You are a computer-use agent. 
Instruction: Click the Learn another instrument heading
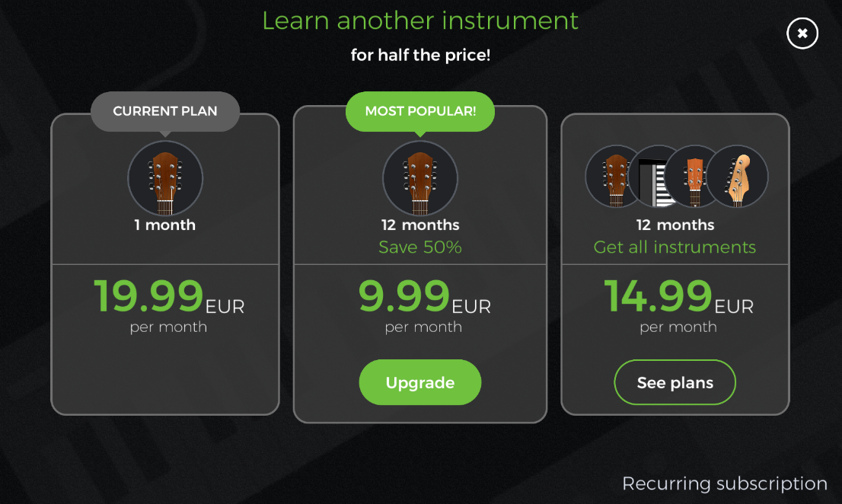coord(419,21)
